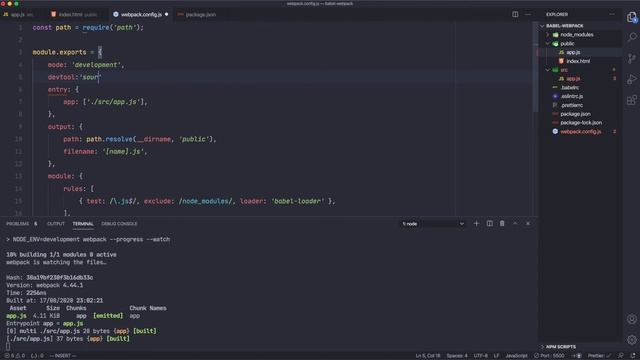Click UTF-8 encoding in status bar
640x360 pixels.
[x=480, y=356]
